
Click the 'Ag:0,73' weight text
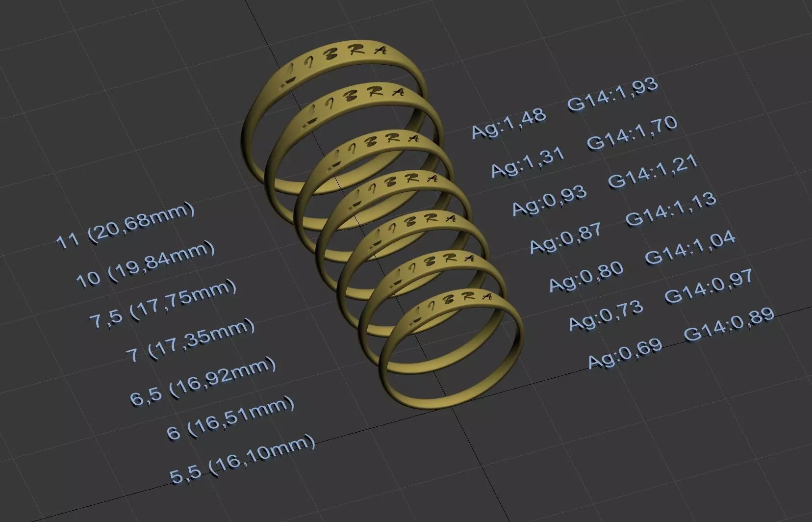[606, 315]
